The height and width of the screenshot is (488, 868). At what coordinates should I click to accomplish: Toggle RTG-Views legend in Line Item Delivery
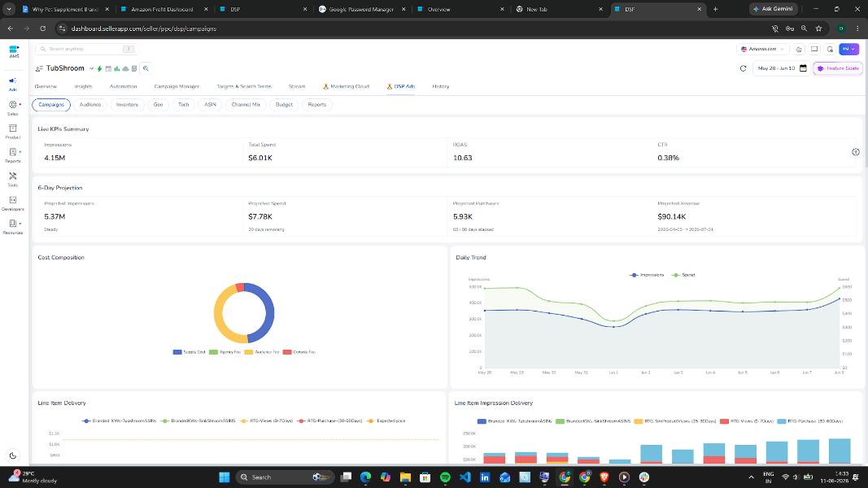click(266, 421)
